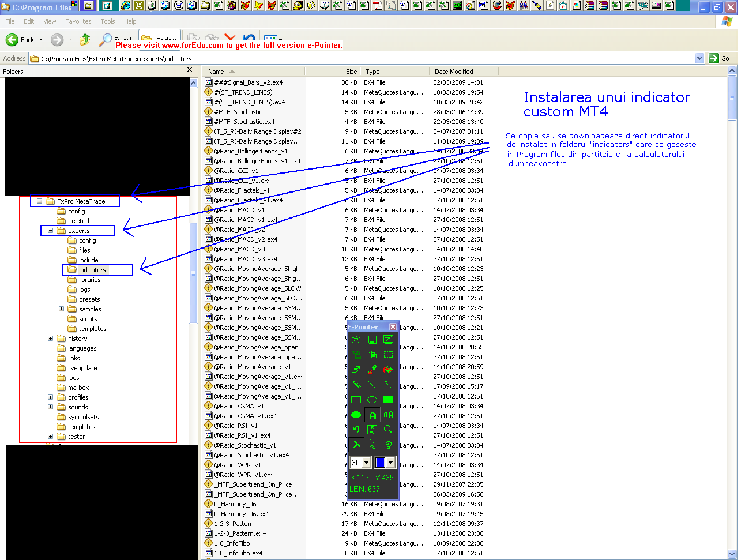Pick the Eyedropper tool in E-Pointer

[372, 369]
